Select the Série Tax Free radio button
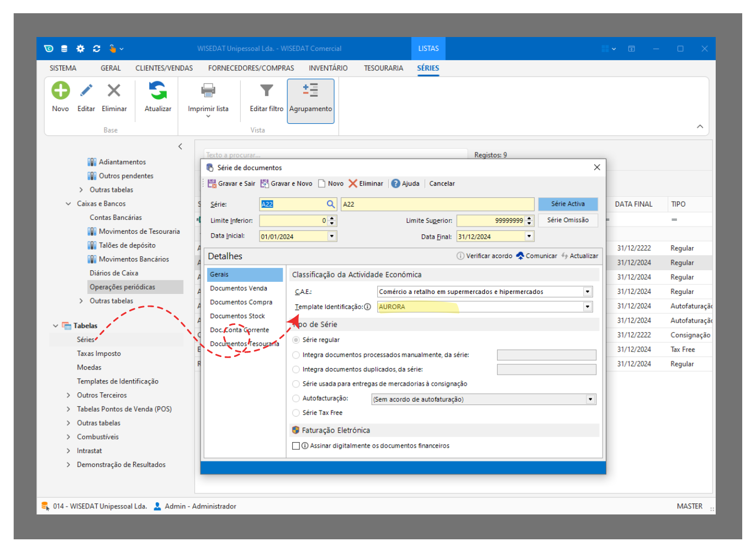 pos(297,413)
